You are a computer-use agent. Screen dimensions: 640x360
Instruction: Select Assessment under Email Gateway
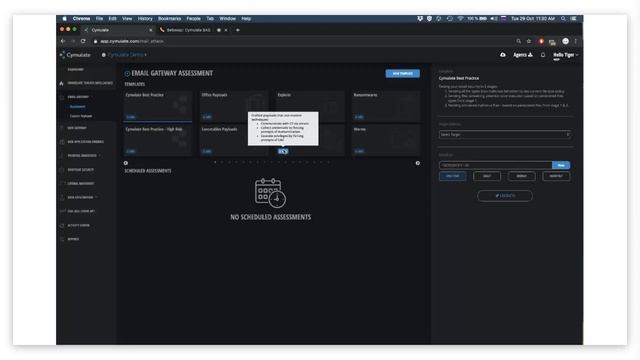click(x=78, y=107)
